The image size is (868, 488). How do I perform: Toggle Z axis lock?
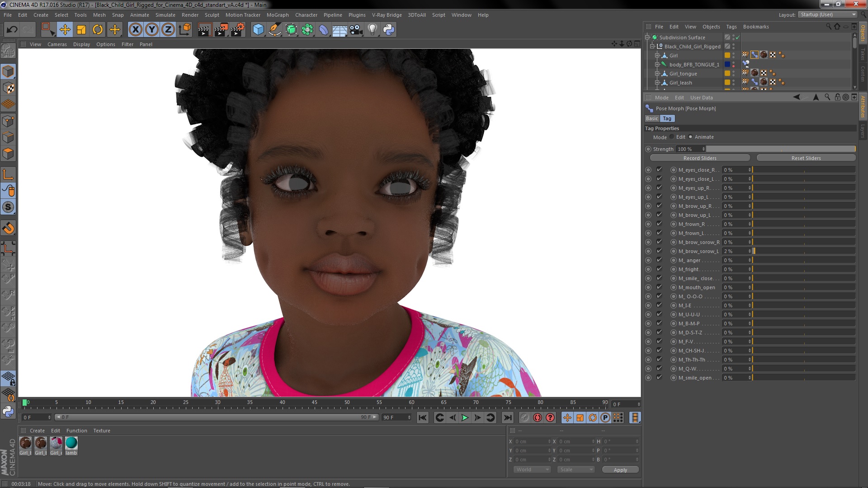point(168,30)
